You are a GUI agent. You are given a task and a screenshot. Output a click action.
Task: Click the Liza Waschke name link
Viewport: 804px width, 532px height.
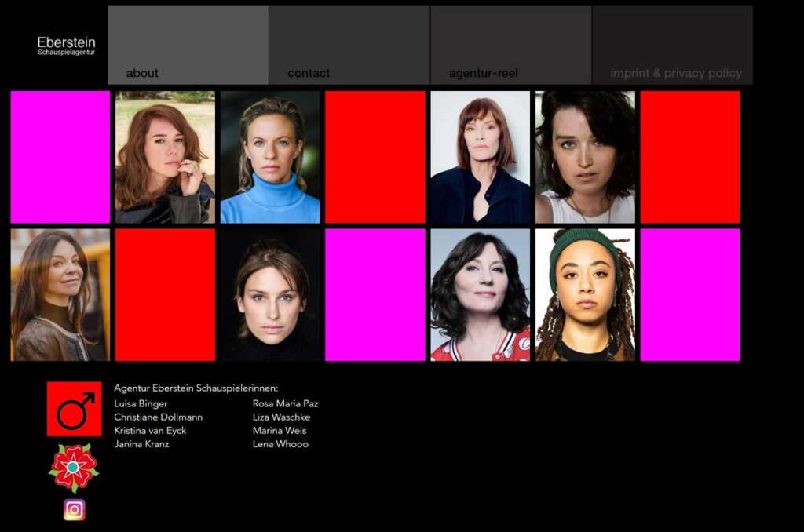point(281,417)
